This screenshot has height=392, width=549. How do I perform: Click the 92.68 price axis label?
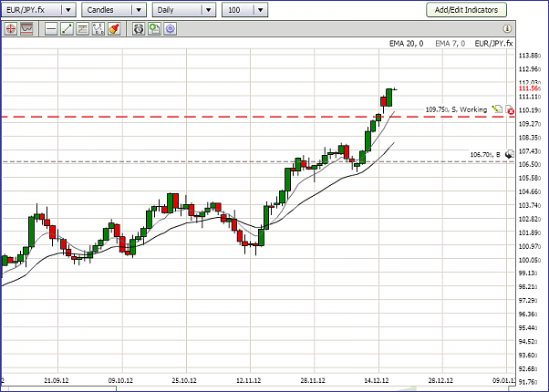coord(529,369)
